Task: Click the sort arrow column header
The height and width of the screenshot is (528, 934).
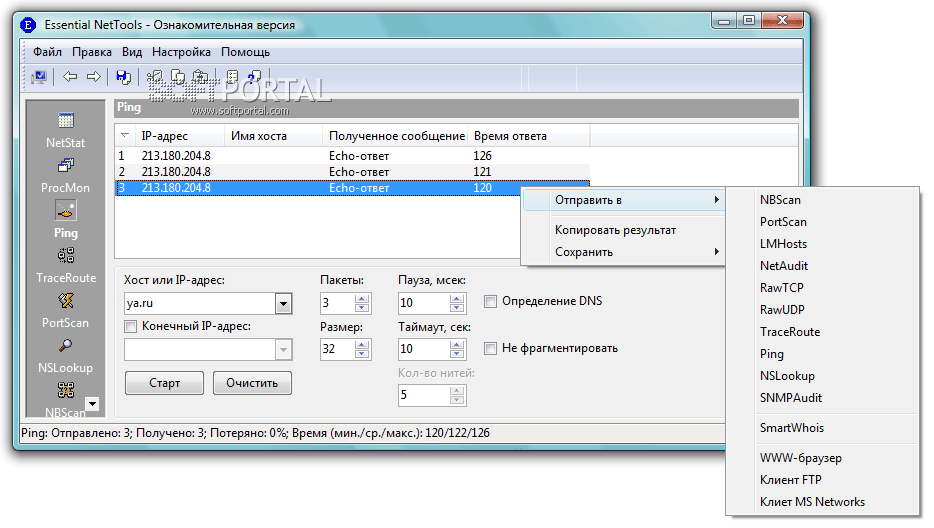Action: click(x=124, y=135)
